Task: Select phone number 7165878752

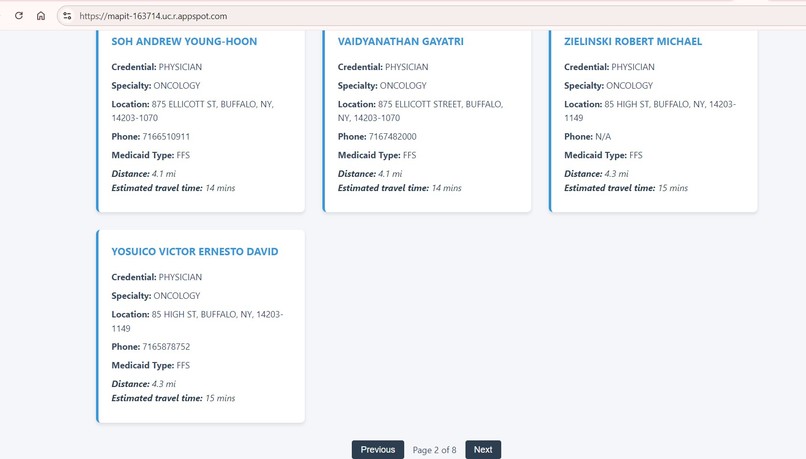Action: pos(166,347)
